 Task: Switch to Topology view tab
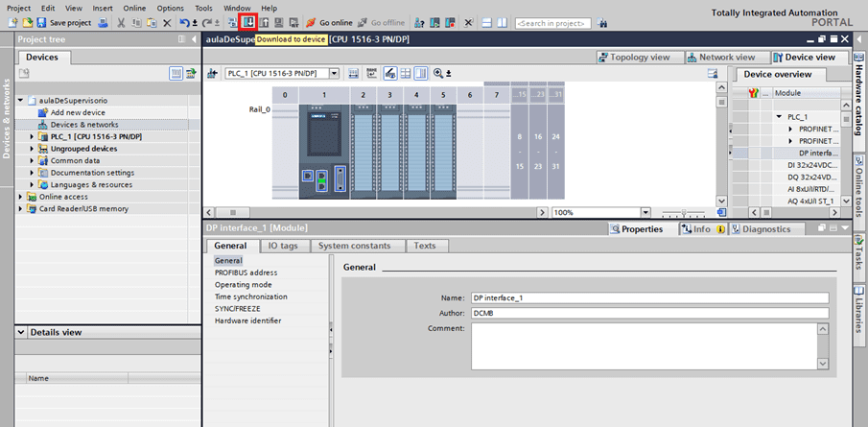click(640, 57)
